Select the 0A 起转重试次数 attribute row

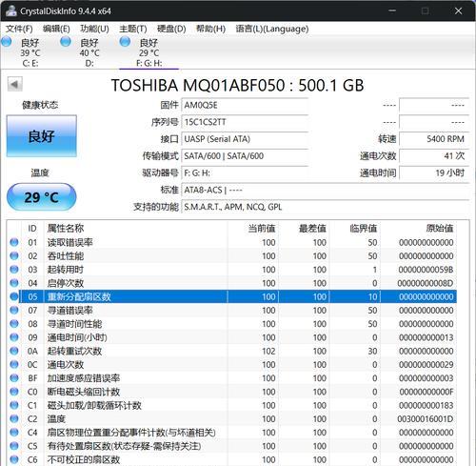(238, 351)
